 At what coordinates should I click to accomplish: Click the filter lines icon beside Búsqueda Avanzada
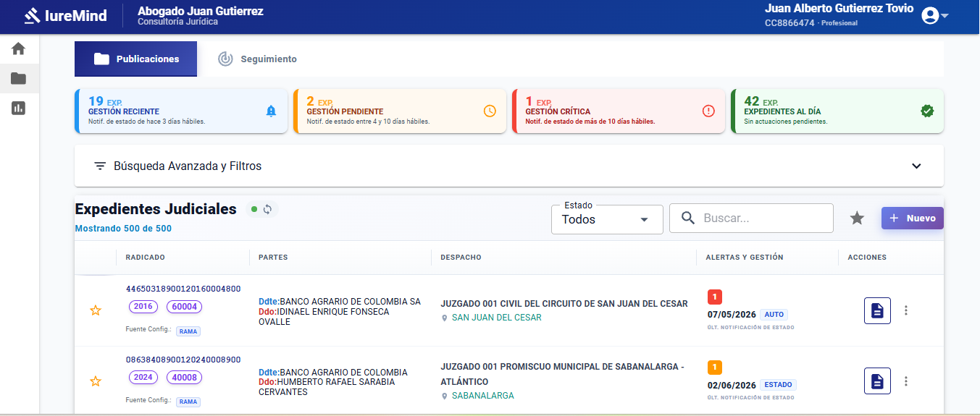(100, 166)
